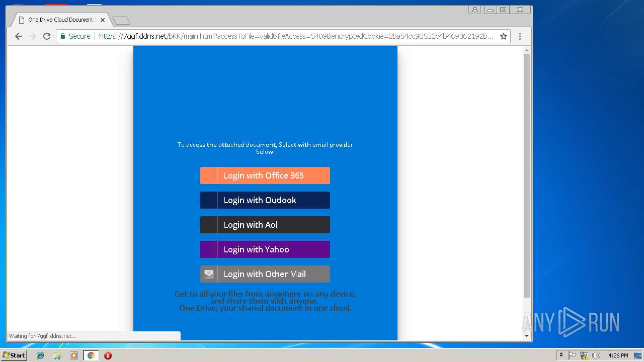Open the Windows Start menu

click(x=14, y=355)
